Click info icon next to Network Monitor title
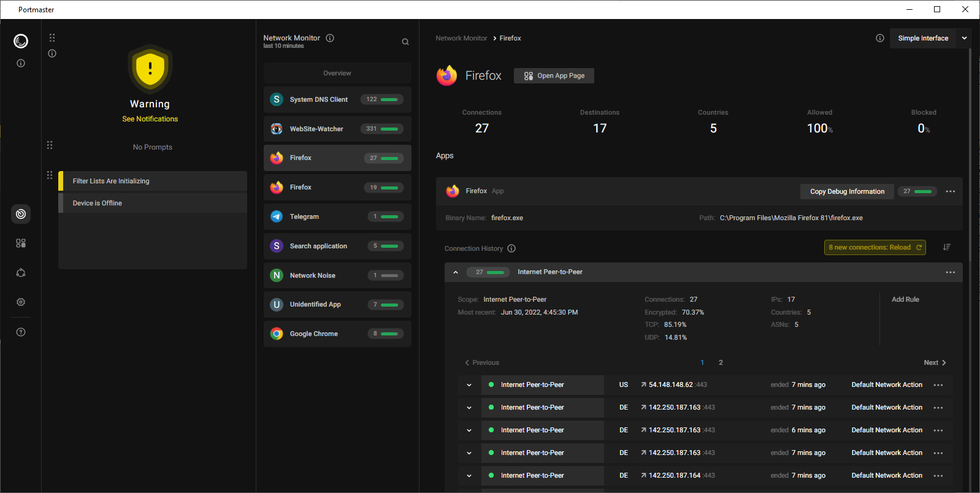This screenshot has height=493, width=980. click(x=330, y=38)
